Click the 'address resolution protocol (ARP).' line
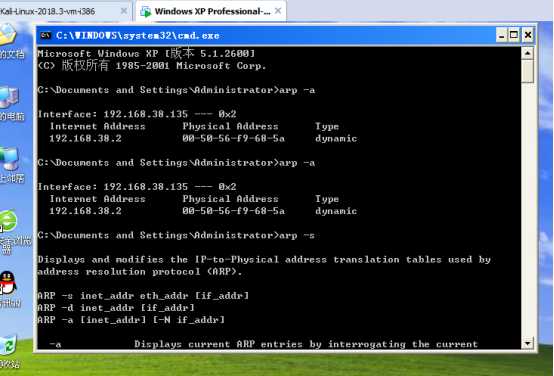 (x=140, y=272)
